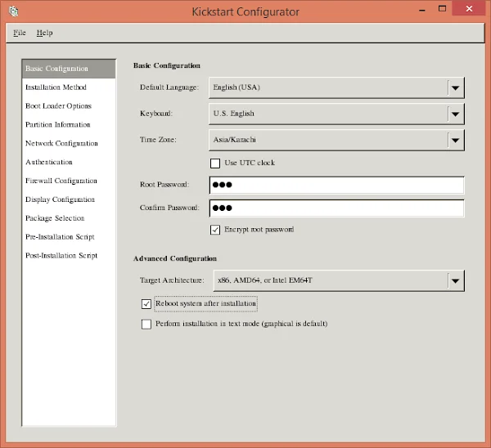Click the Advanced Configuration heading text
The image size is (491, 448).
(x=175, y=258)
